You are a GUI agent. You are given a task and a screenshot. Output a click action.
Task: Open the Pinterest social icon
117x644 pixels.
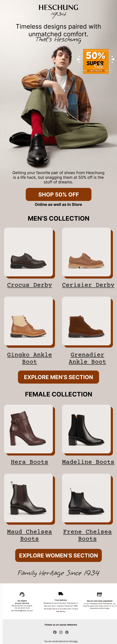coord(67,632)
